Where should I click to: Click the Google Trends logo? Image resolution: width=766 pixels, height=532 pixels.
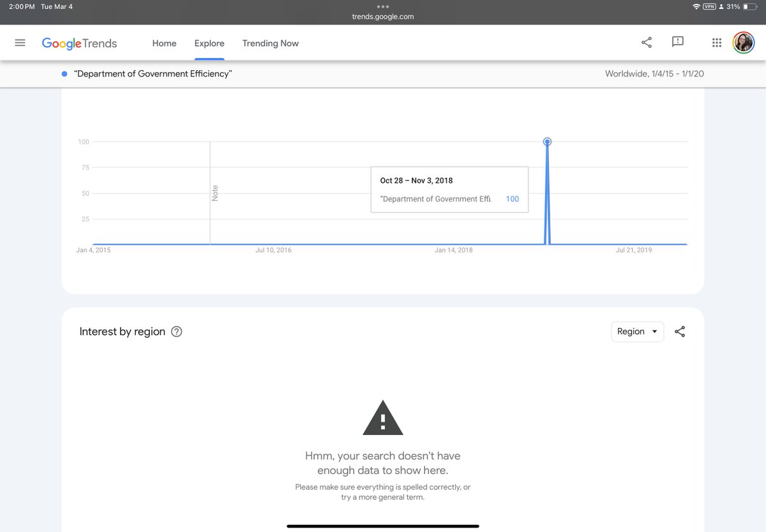point(79,43)
